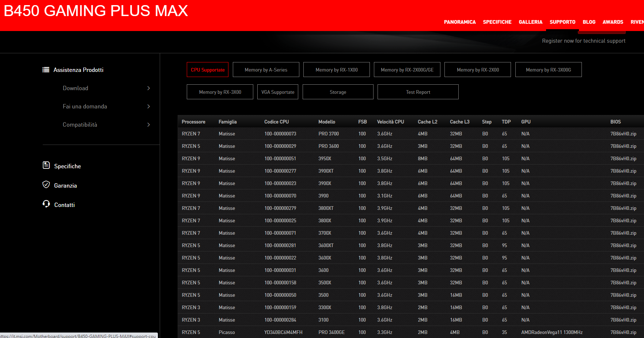This screenshot has height=338, width=644.
Task: Click CPU code 100-000000025
Action: [x=280, y=220]
